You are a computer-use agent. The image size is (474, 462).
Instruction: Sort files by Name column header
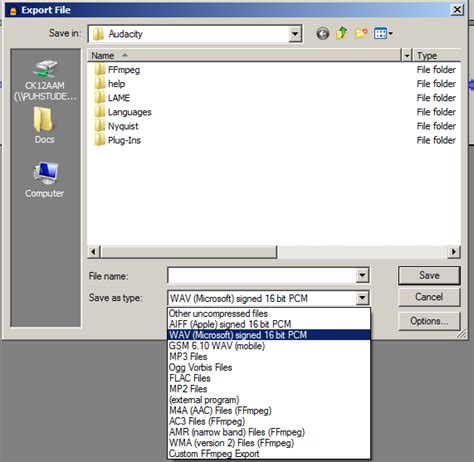coord(245,55)
